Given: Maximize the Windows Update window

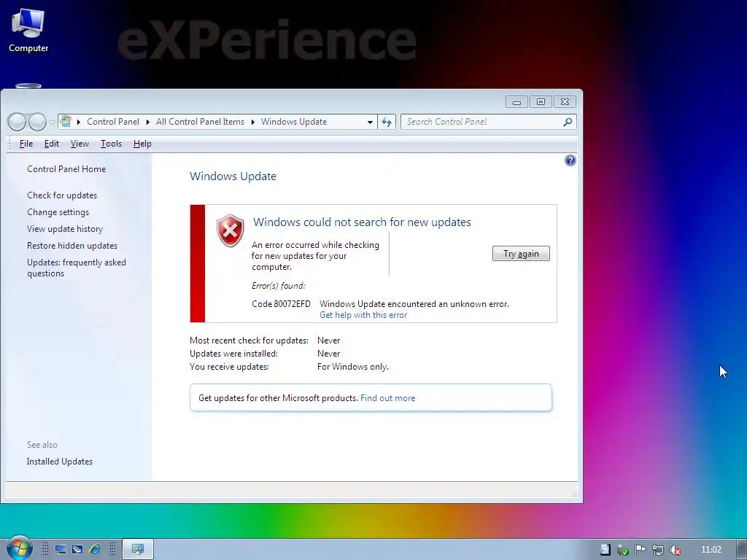Looking at the screenshot, I should tap(541, 102).
